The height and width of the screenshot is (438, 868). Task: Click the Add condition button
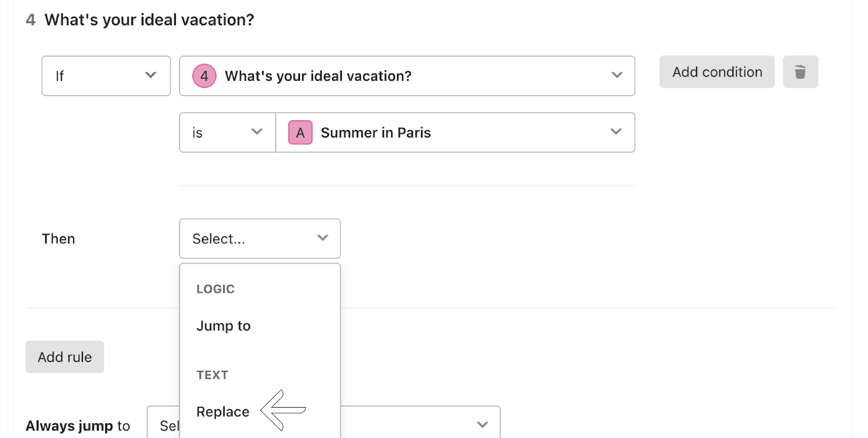click(717, 72)
